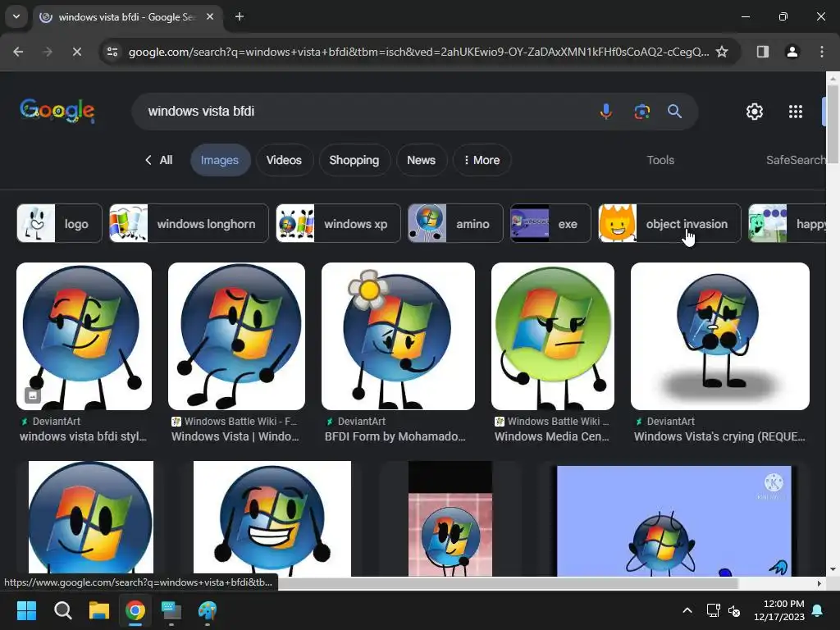This screenshot has width=840, height=630.
Task: Click the forward navigation arrow
Action: [x=47, y=52]
